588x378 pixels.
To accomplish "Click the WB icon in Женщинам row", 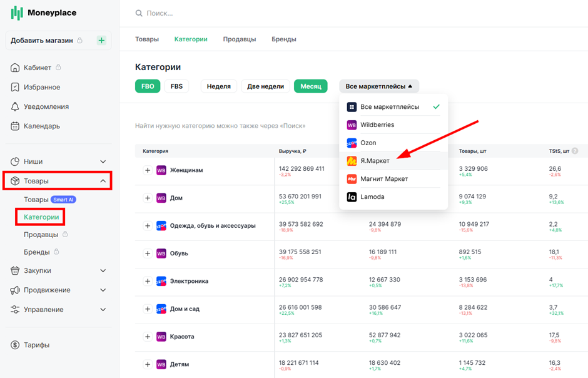I will pos(161,170).
